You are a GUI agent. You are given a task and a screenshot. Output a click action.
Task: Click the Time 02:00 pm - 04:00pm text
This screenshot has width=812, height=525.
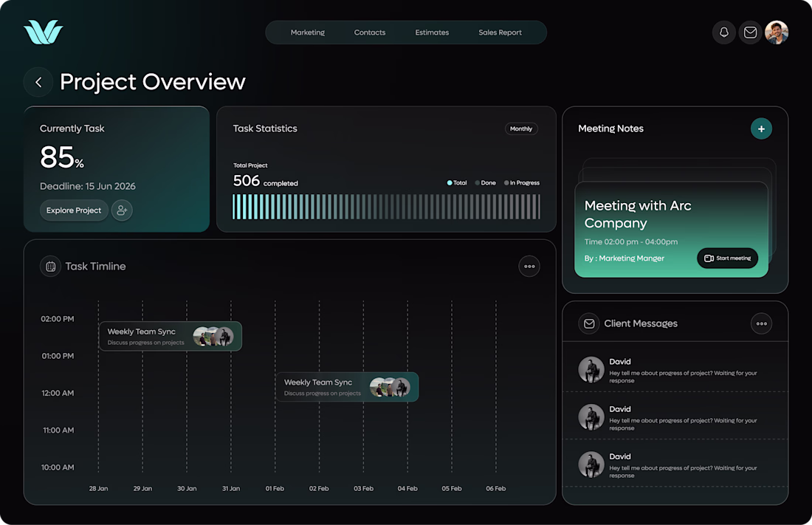point(630,242)
